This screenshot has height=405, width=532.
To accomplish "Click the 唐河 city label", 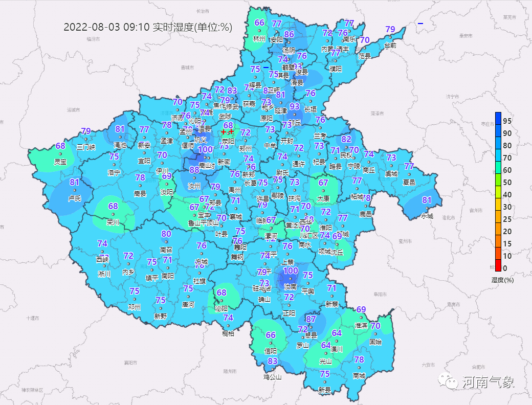I will (x=188, y=305).
